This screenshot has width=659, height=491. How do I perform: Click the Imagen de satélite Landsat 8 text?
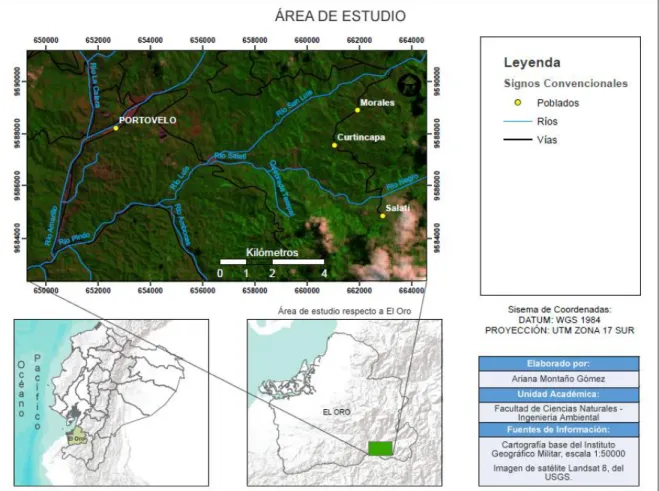tap(559, 473)
